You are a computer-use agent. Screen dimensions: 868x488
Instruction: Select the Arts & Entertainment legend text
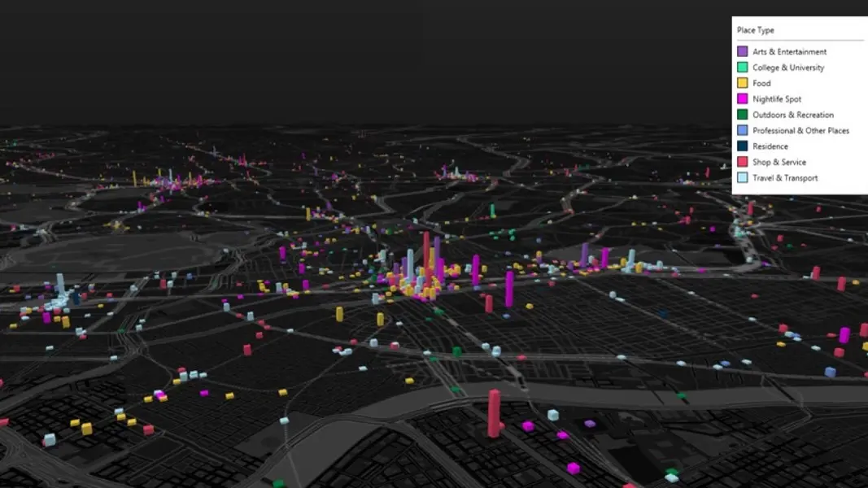click(789, 52)
